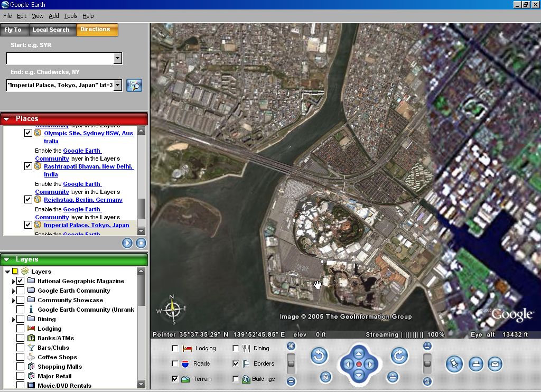Move the view up with navigation arrow

point(359,353)
